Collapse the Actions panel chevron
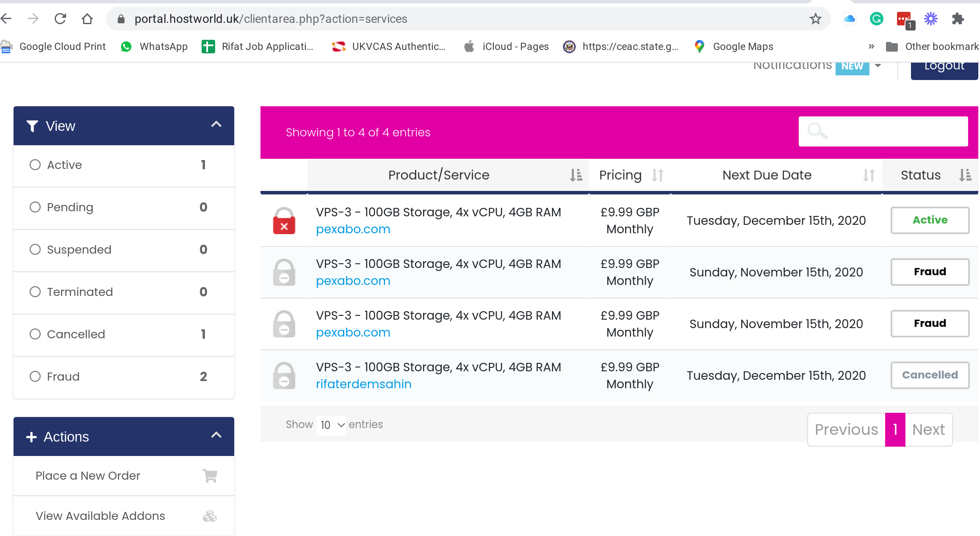This screenshot has height=536, width=980. tap(216, 435)
